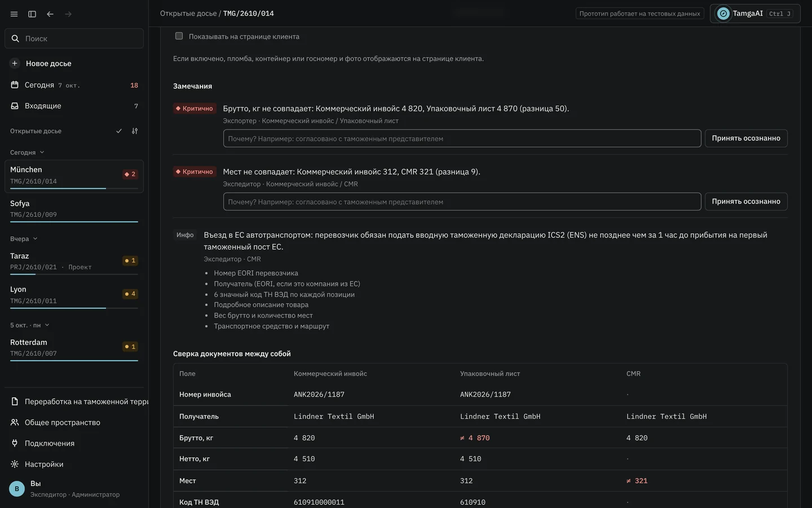The width and height of the screenshot is (812, 508).
Task: Click the Прототип работает на тестовых данных badge
Action: (639, 14)
